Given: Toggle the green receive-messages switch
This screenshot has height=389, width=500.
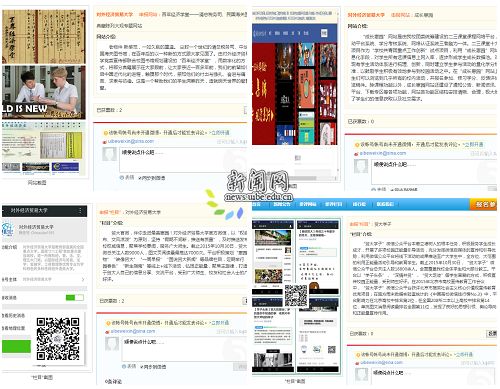Looking at the screenshot, I should [x=75, y=297].
